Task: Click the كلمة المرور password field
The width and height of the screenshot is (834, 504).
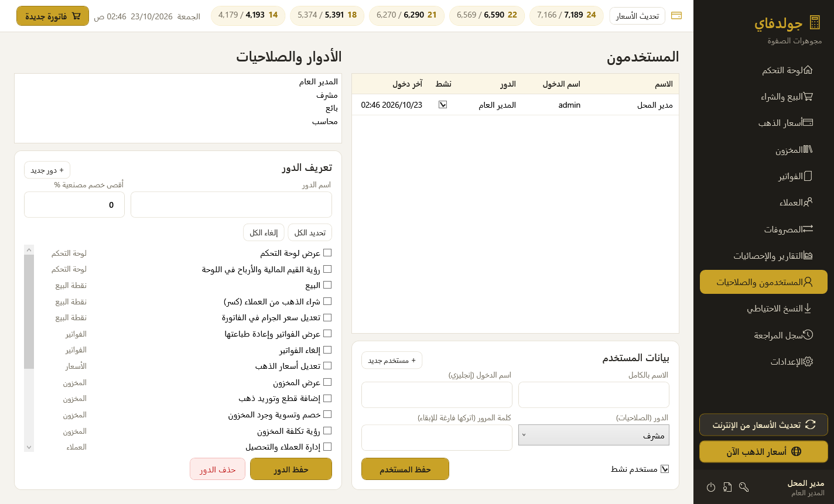Action: pyautogui.click(x=437, y=438)
